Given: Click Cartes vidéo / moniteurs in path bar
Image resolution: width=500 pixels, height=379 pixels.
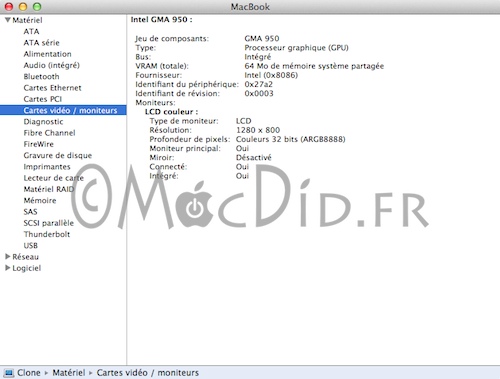Looking at the screenshot, I should pyautogui.click(x=148, y=373).
